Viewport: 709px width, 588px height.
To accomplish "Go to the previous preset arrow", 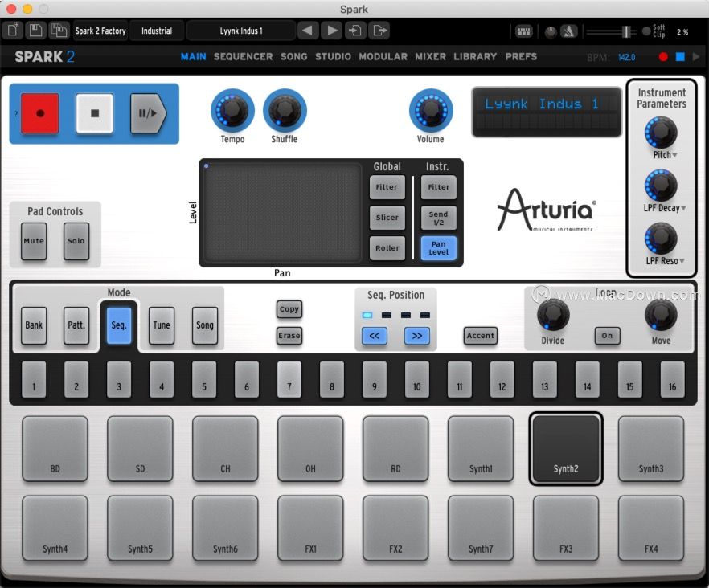I will [307, 31].
